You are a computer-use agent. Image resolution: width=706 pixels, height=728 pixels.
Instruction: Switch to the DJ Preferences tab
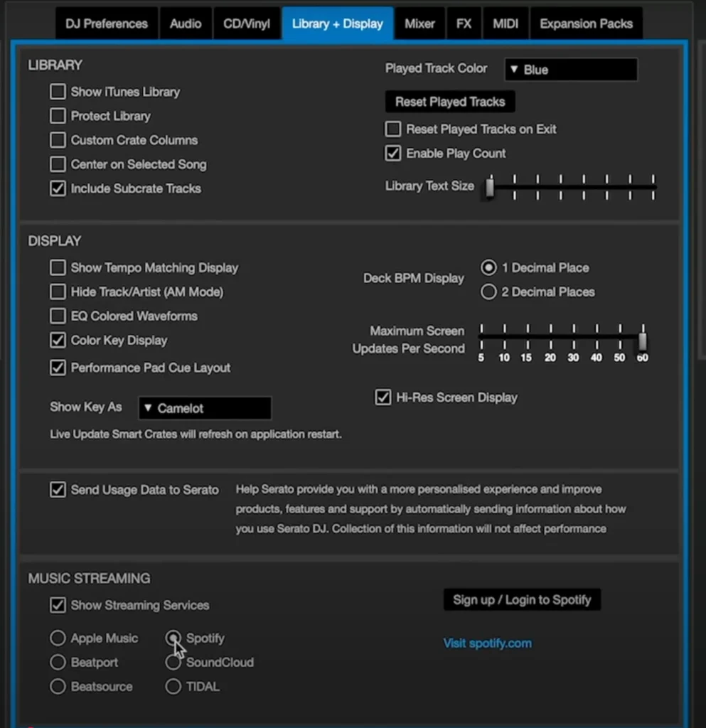click(x=106, y=23)
